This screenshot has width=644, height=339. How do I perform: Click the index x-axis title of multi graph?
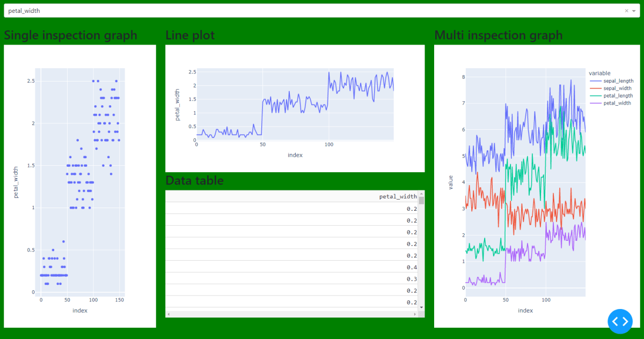[525, 311]
